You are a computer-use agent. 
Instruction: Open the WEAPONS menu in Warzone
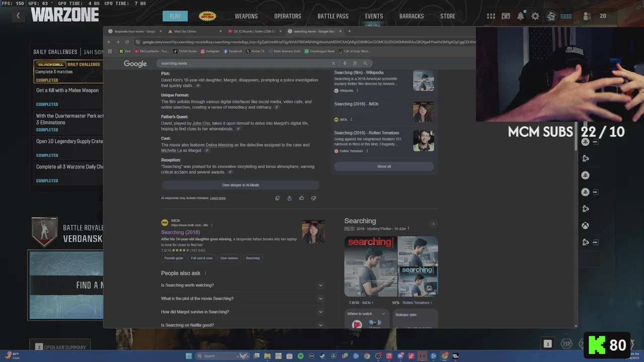click(246, 16)
